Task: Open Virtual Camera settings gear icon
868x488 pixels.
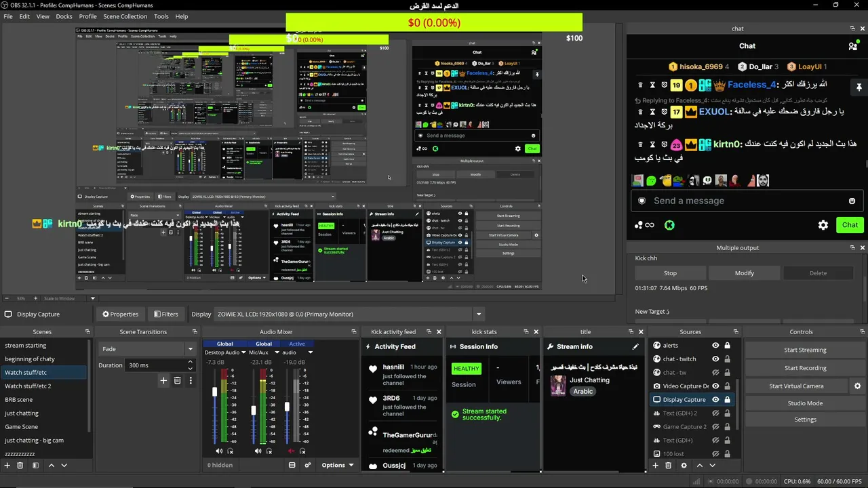Action: click(x=857, y=386)
